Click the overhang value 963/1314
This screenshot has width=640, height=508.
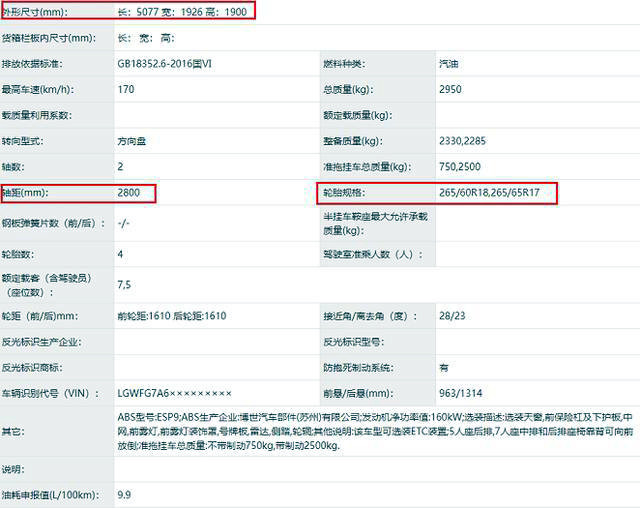(x=461, y=393)
